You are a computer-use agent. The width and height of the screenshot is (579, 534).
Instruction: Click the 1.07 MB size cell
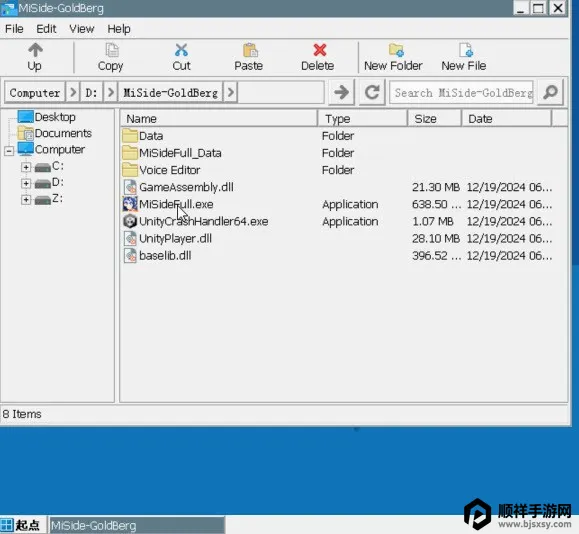[433, 221]
